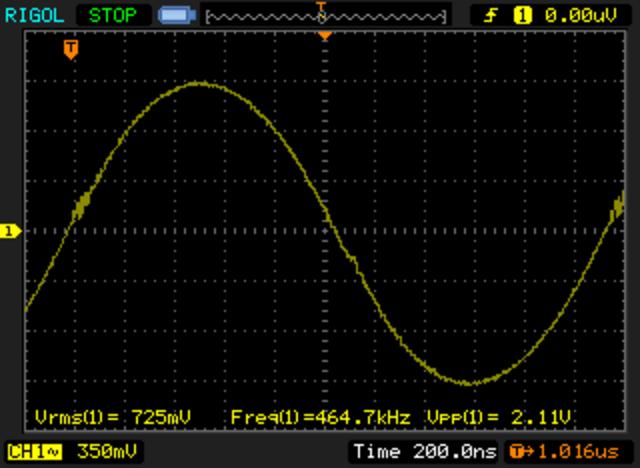640x468 pixels.
Task: Click the RIGOL brand label
Action: pyautogui.click(x=34, y=16)
